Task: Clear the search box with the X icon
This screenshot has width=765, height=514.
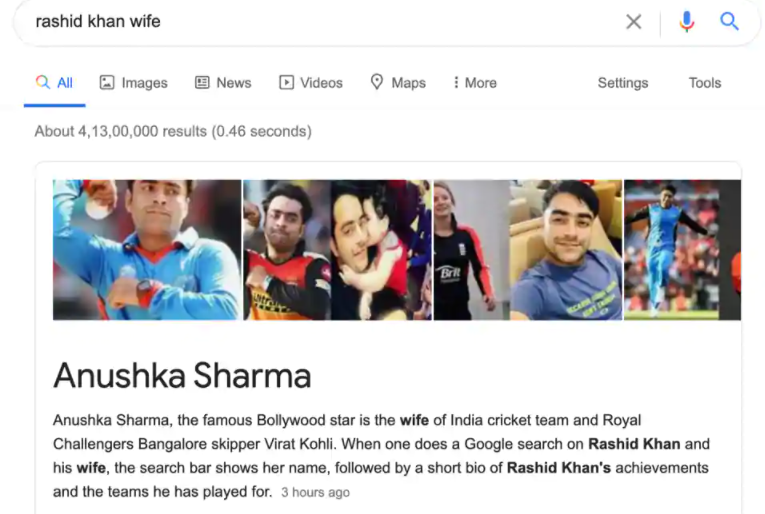Action: coord(633,21)
